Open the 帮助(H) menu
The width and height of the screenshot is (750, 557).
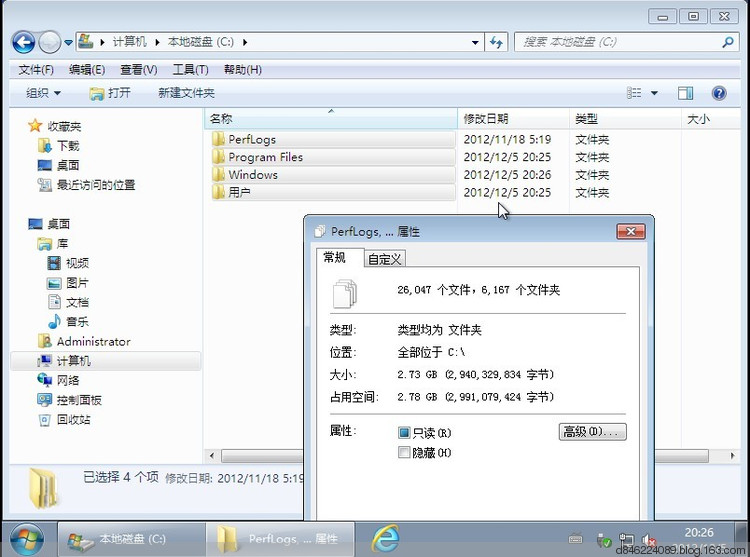[x=243, y=70]
